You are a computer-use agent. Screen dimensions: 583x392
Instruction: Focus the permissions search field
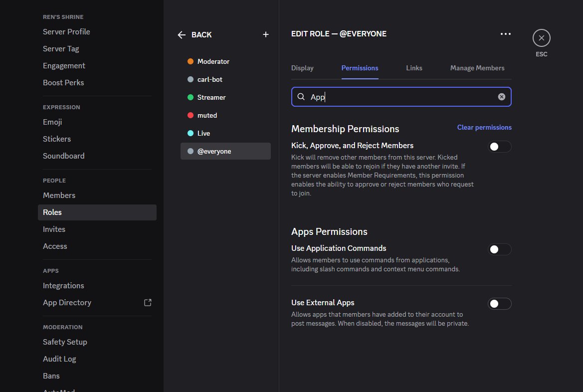(x=401, y=97)
